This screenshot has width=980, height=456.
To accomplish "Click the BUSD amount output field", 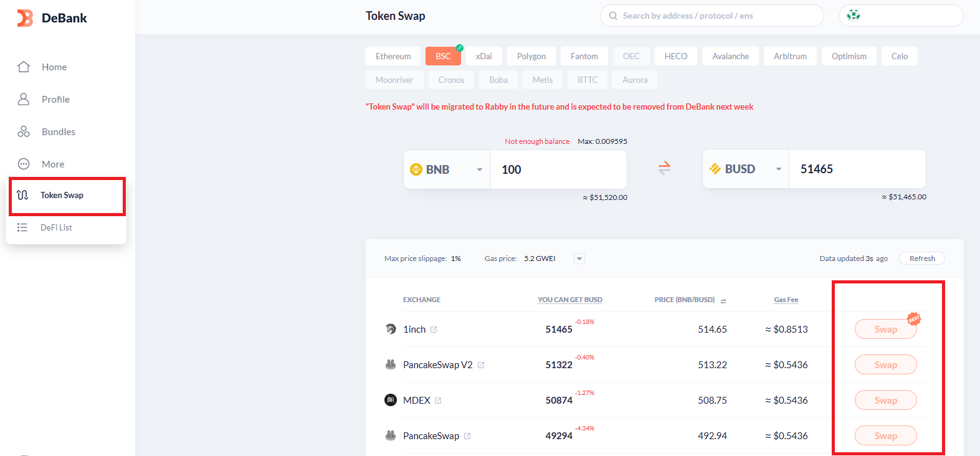I will 857,169.
